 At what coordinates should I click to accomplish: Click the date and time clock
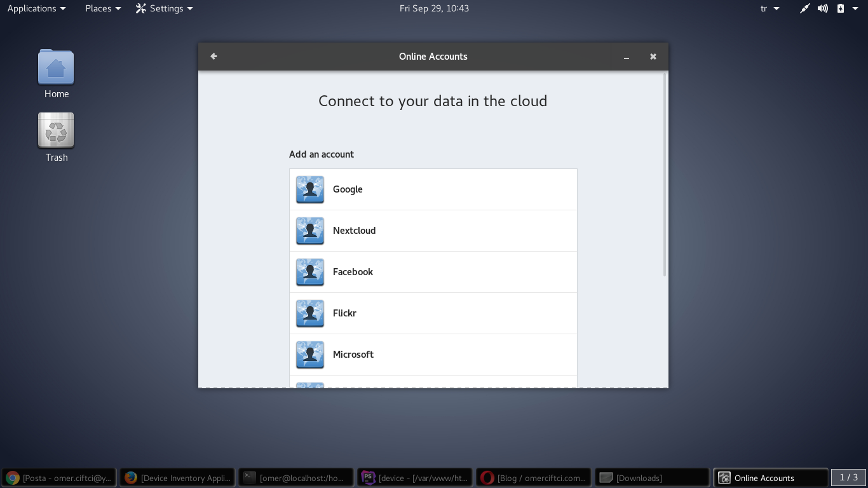point(434,8)
